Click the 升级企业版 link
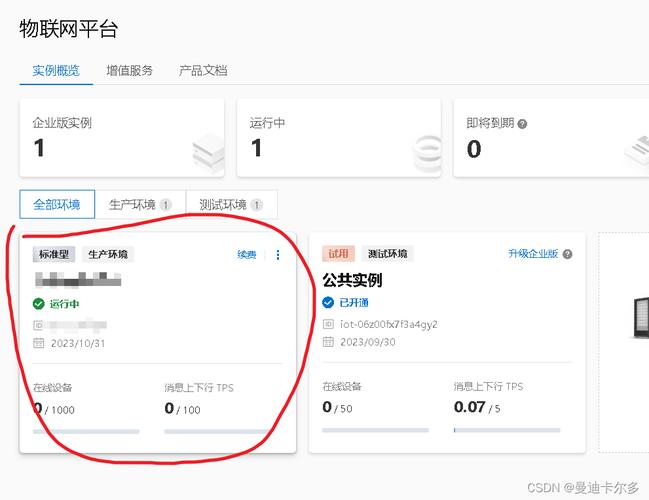The image size is (649, 500). coord(533,253)
